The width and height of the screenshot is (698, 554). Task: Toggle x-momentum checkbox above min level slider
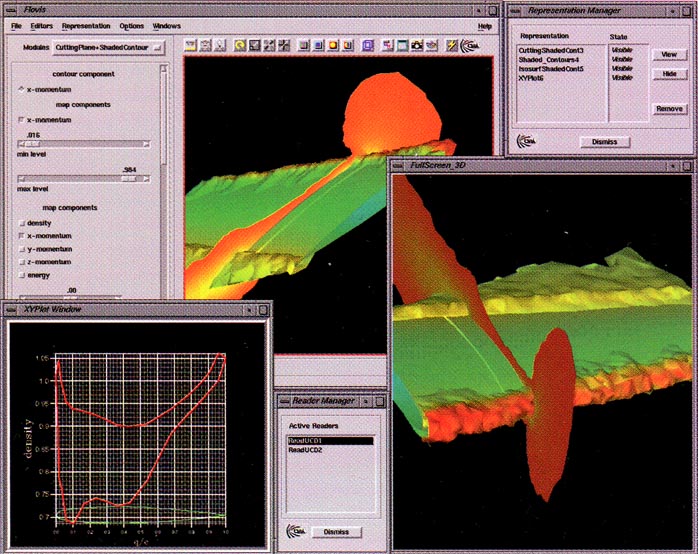coord(21,120)
